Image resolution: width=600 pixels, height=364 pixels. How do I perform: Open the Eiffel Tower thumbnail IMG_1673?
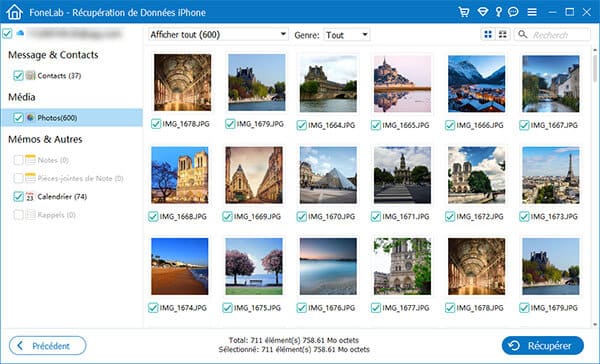click(551, 175)
